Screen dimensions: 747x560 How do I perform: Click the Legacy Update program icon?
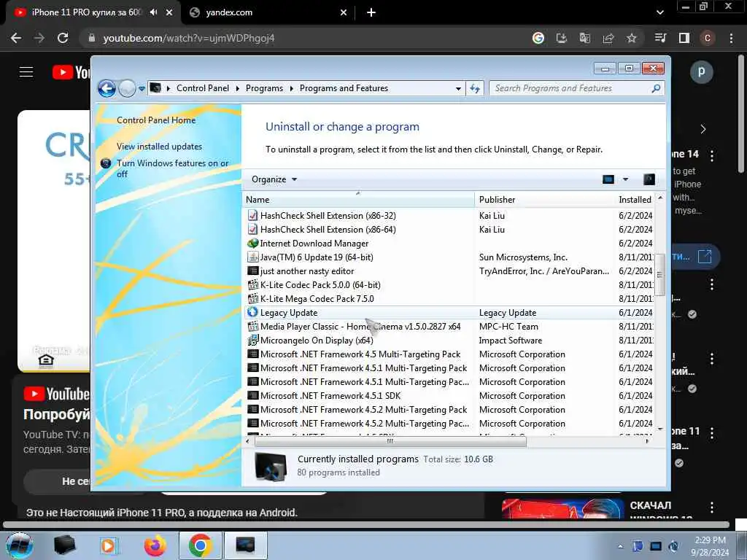[x=252, y=312]
